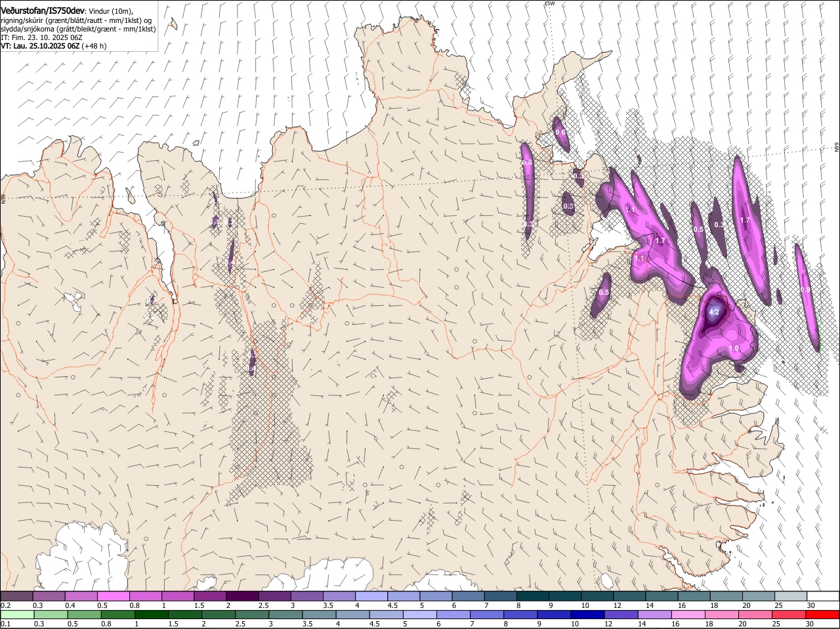This screenshot has height=629, width=840.
Task: Select the 9 dark teal swatch in snow legend
Action: 566,596
